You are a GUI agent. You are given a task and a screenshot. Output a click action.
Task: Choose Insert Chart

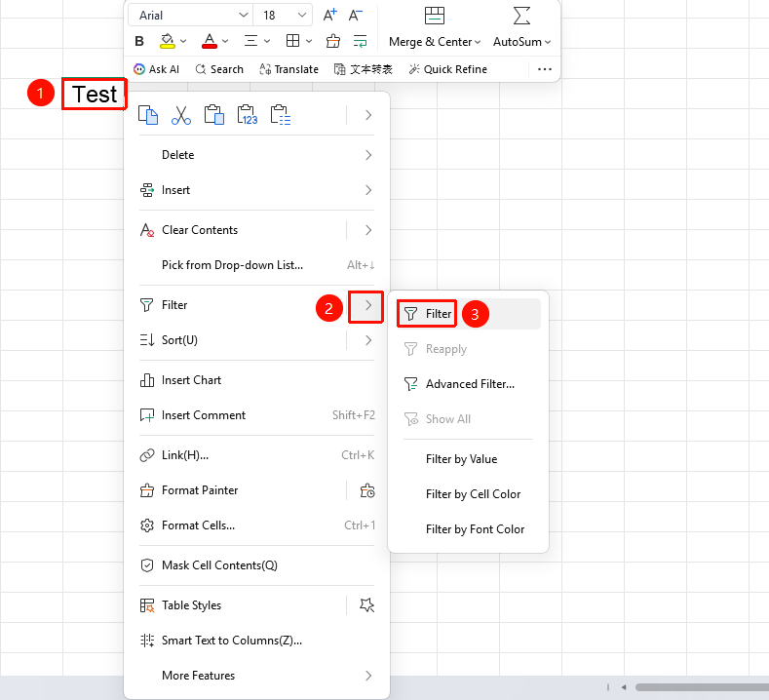click(256, 380)
